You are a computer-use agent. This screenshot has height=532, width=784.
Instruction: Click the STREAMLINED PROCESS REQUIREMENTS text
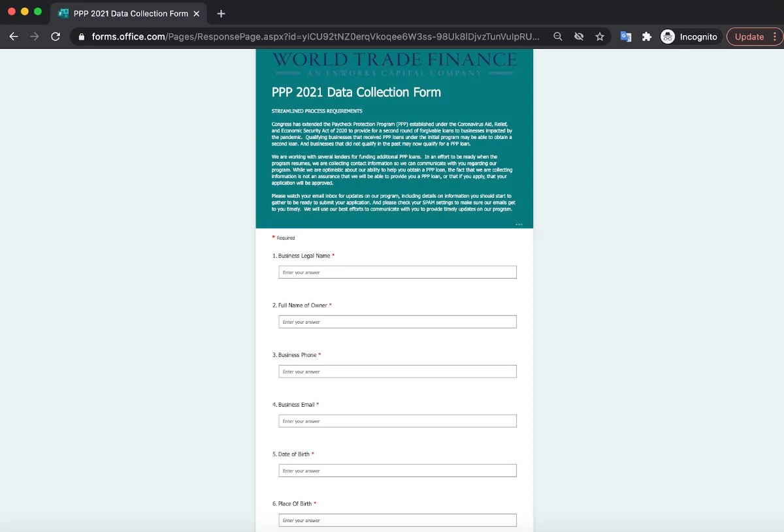pyautogui.click(x=317, y=111)
